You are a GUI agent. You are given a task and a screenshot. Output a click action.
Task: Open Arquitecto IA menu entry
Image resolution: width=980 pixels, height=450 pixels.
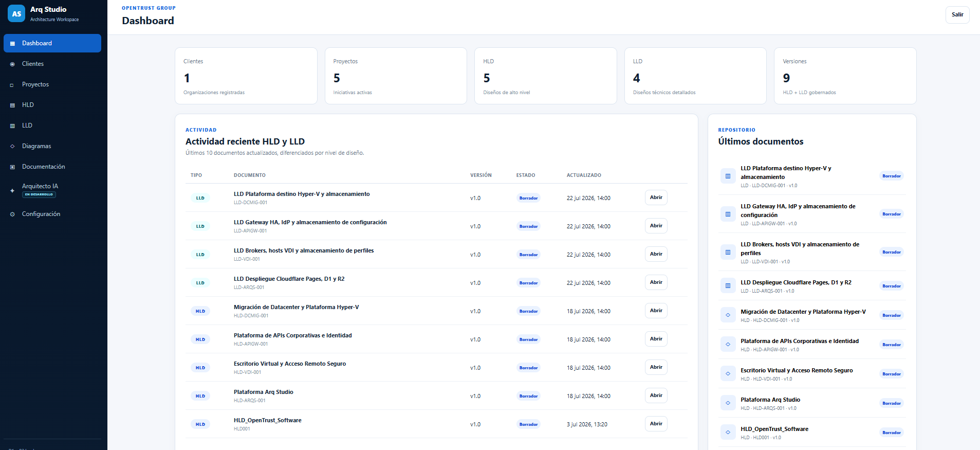[52, 190]
